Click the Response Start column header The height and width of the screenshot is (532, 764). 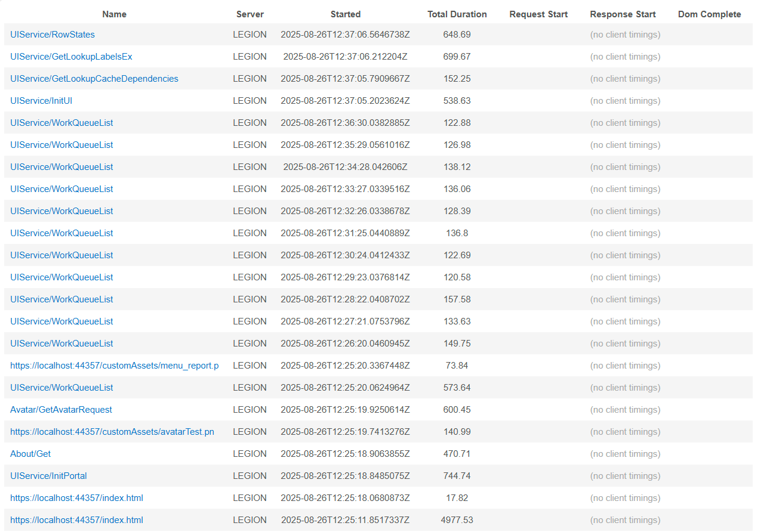pos(623,14)
